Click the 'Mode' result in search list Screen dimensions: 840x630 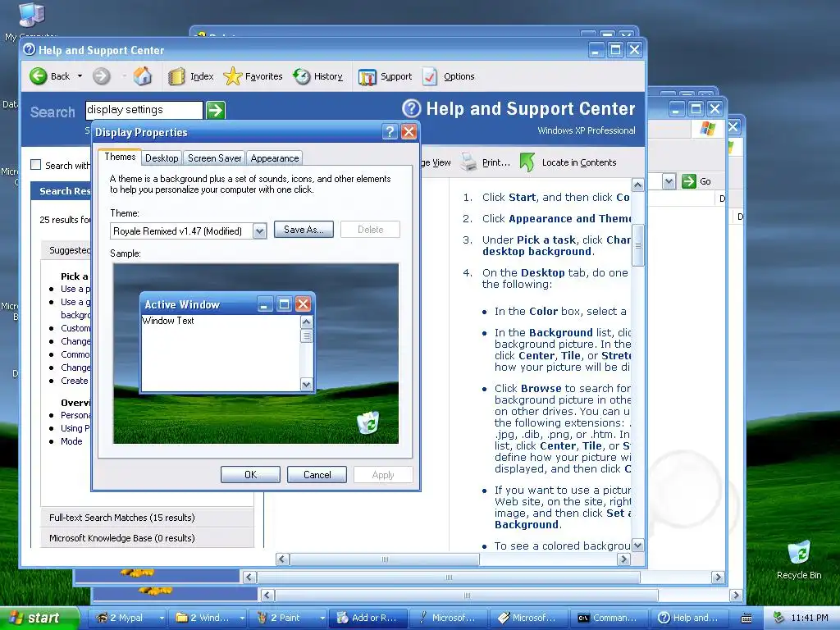point(71,441)
